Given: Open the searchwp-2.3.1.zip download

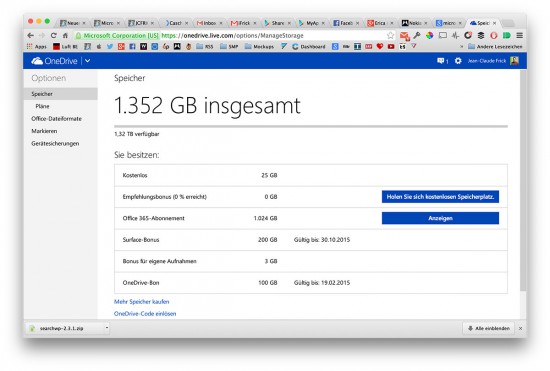Looking at the screenshot, I should (61, 328).
